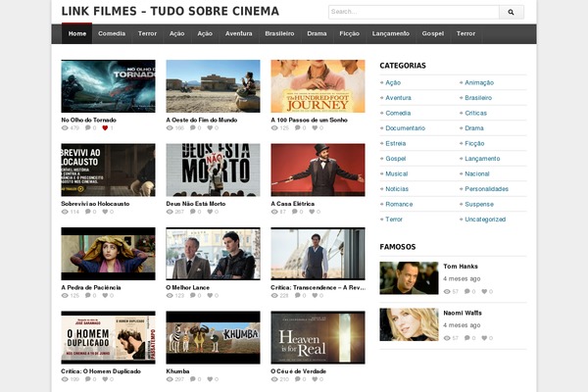Screen dimensions: 588x392
Task: Open Críticas category in sidebar
Action: pyautogui.click(x=476, y=113)
